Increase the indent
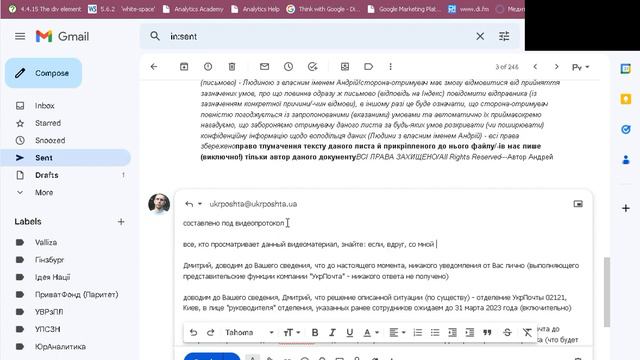Image resolution: width=640 pixels, height=360 pixels. pyautogui.click(x=470, y=333)
